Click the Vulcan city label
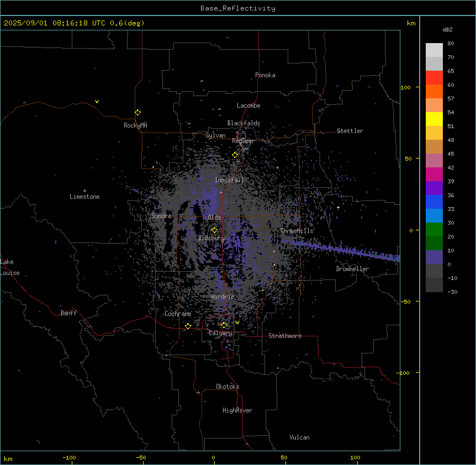The width and height of the screenshot is (476, 465). click(300, 437)
